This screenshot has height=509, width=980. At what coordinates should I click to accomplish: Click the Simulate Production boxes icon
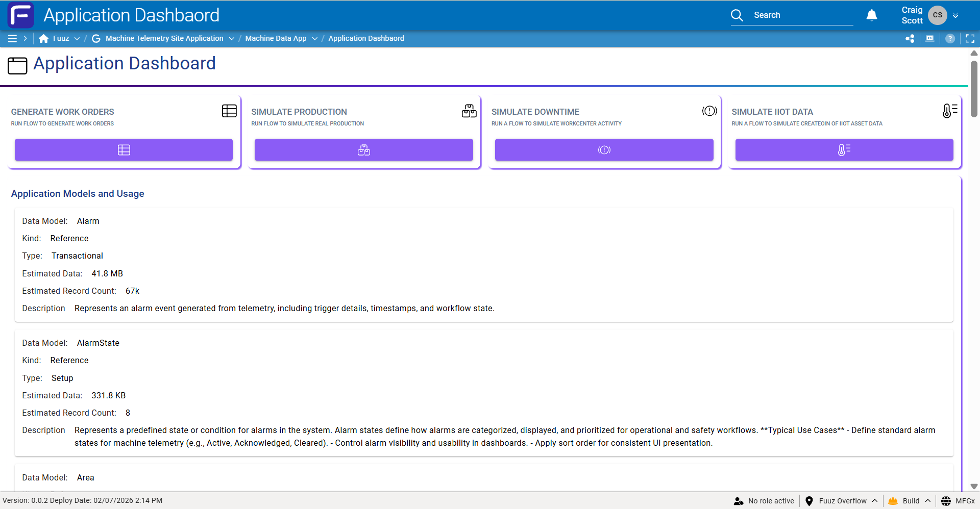point(469,111)
